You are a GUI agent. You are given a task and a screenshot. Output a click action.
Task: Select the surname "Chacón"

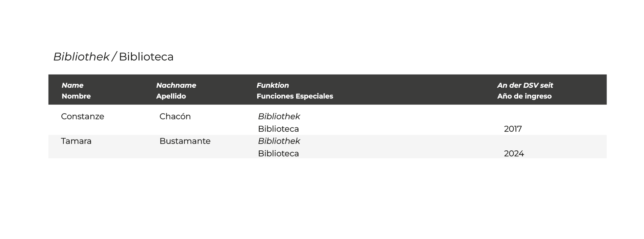[x=175, y=117]
